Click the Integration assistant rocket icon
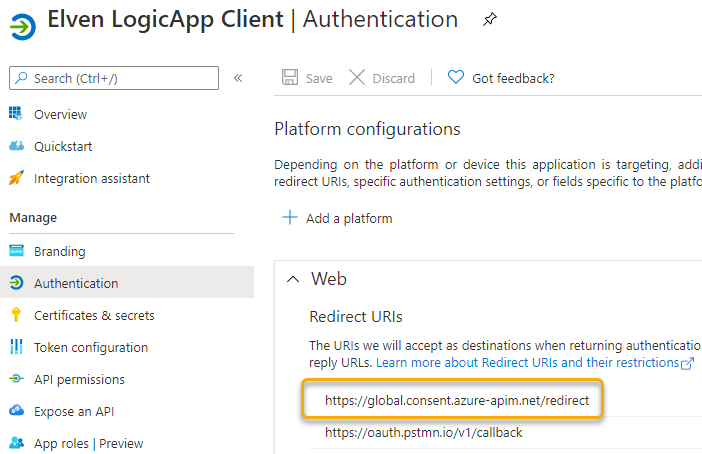702x454 pixels. tap(16, 178)
